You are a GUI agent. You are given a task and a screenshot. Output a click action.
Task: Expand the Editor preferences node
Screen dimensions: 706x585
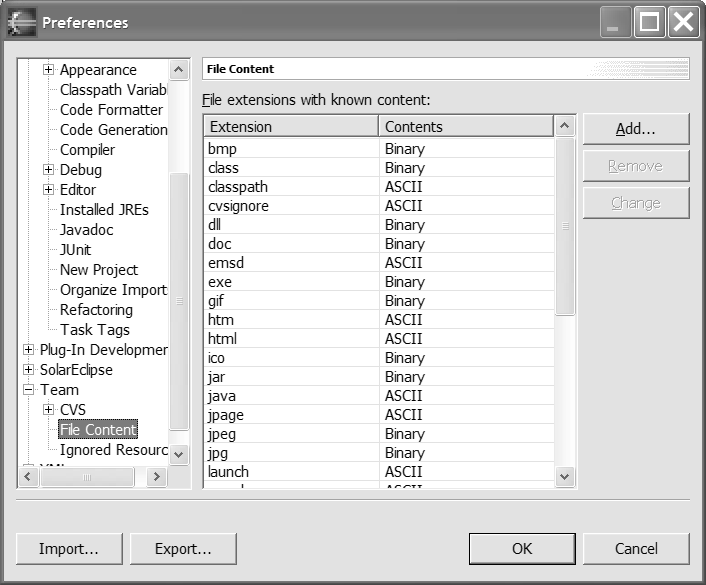point(48,190)
